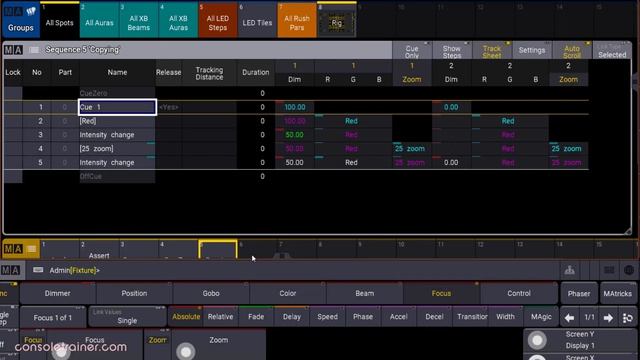Click the sheet icon beside Sequence 5 title
Screen dimensions: 640x360
point(34,50)
